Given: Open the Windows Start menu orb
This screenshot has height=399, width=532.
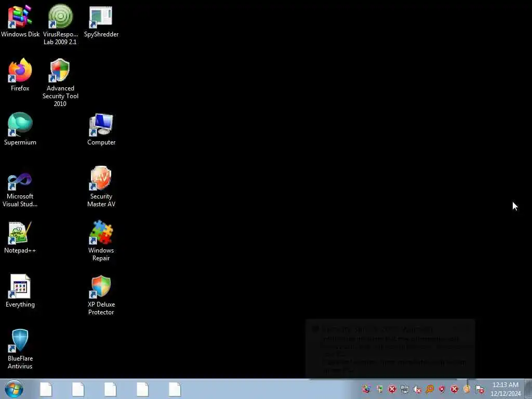Looking at the screenshot, I should (x=14, y=389).
